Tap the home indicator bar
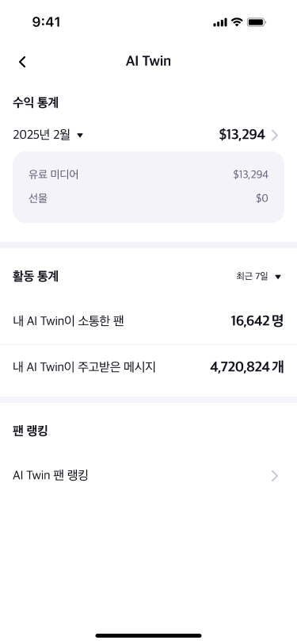The width and height of the screenshot is (297, 644). (149, 636)
